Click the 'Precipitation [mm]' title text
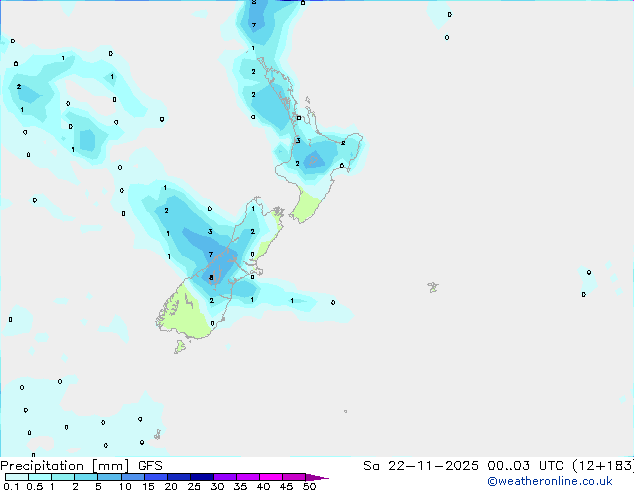Screen dimensions: 634x490 click(65, 466)
